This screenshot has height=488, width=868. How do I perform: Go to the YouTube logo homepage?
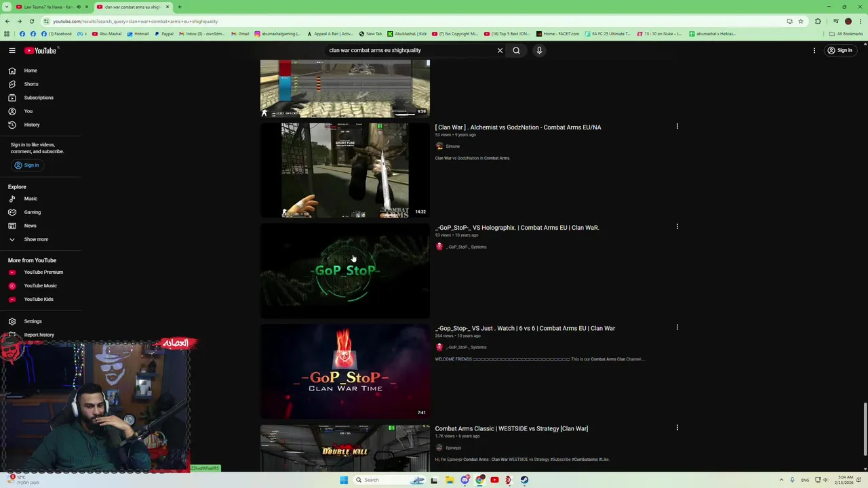[x=41, y=50]
